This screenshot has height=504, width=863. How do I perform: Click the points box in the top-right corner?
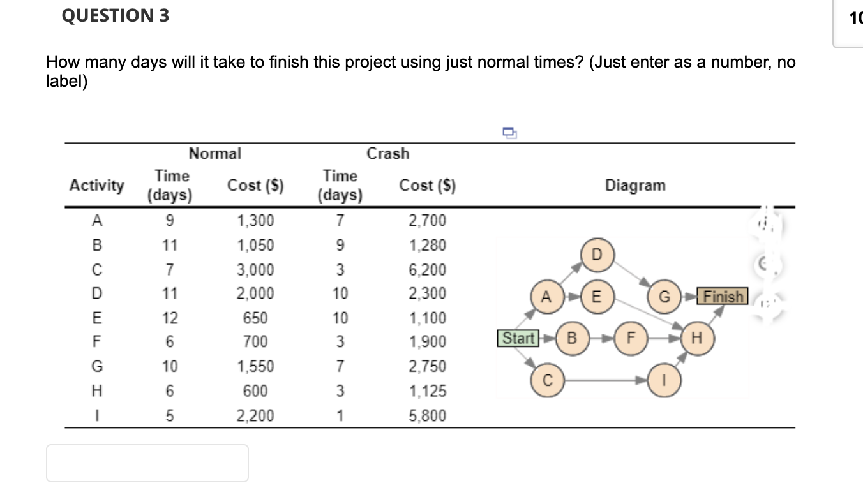click(849, 22)
